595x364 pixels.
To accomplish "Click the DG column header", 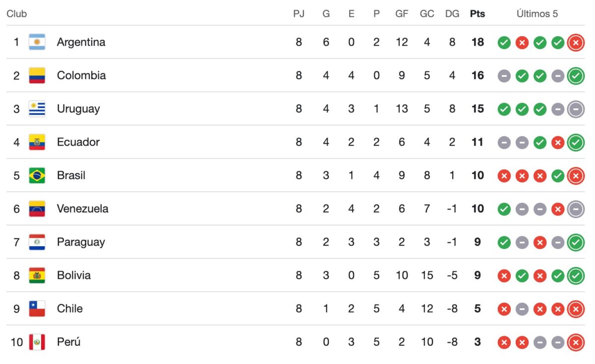I will tap(452, 14).
